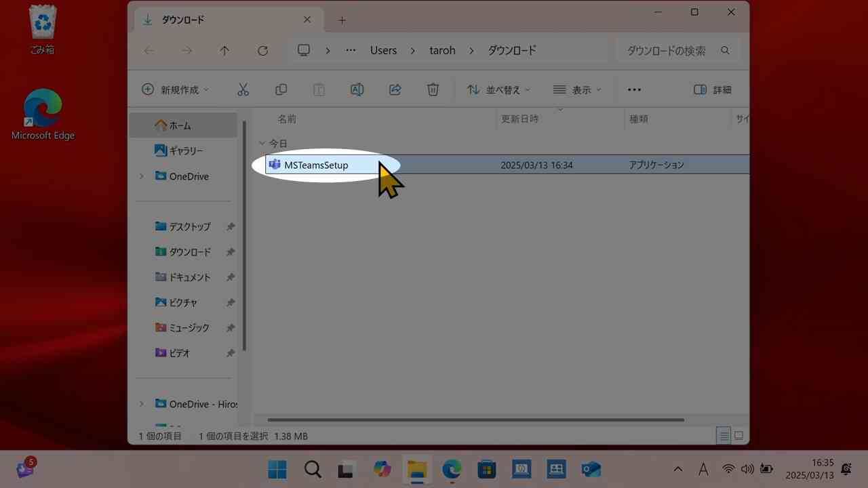
Task: Switch to details list view icon
Action: pos(724,435)
